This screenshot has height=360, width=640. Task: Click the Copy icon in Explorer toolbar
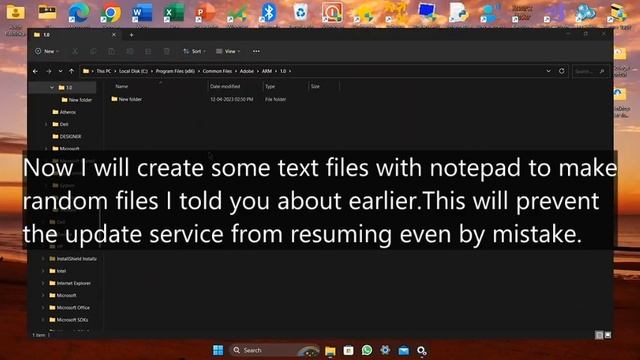tap(93, 51)
